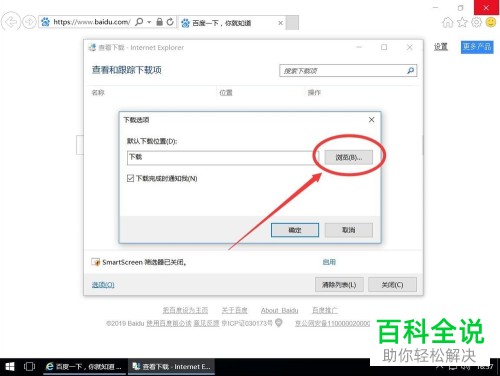Screen dimensions: 500x376
Task: Click the smiley feedback icon
Action: [491, 22]
